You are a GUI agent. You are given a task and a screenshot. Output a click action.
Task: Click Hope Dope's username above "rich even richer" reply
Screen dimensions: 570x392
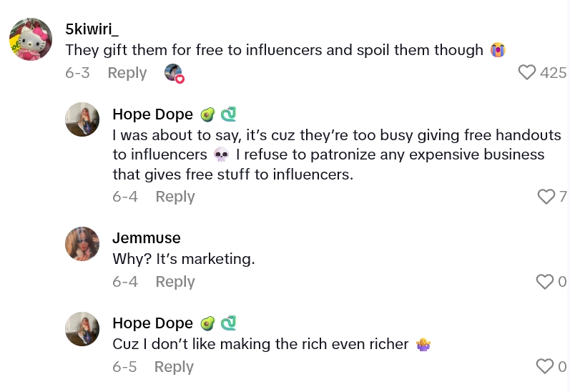152,323
